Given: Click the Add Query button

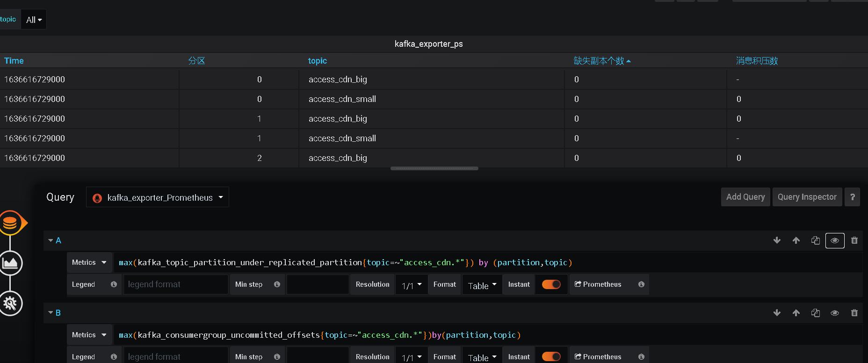Looking at the screenshot, I should (745, 197).
